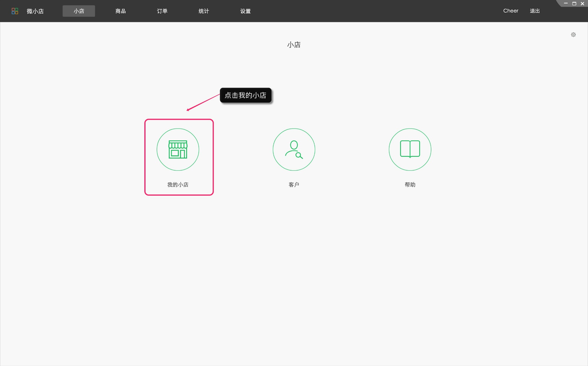The height and width of the screenshot is (366, 588).
Task: Click the Cheer account name
Action: (511, 11)
